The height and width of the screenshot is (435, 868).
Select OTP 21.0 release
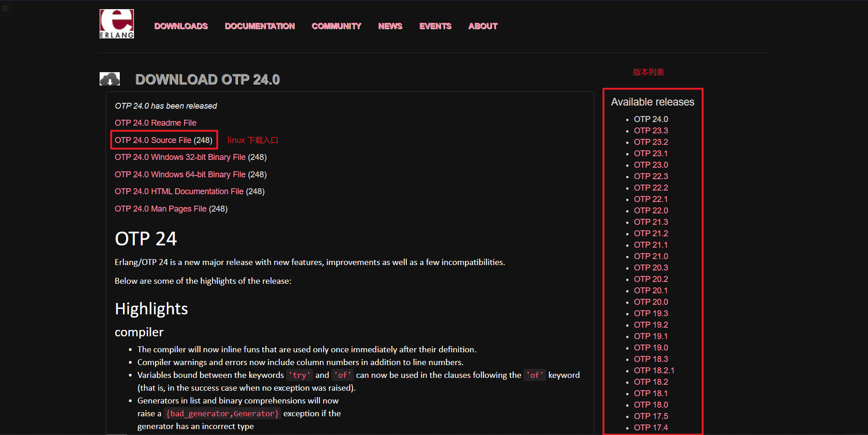tap(651, 256)
